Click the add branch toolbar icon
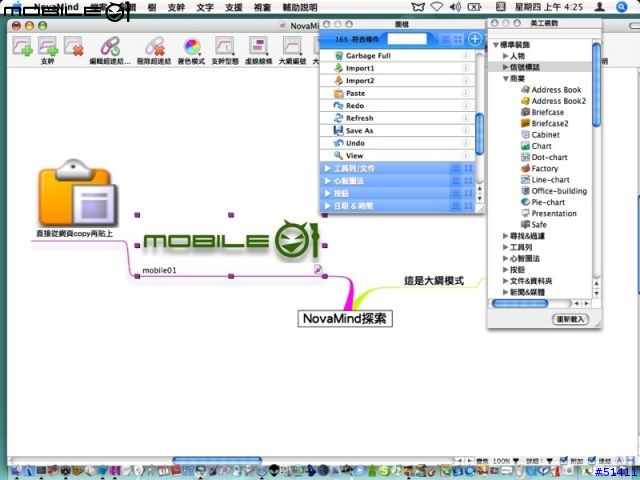Viewport: 640px width, 480px height. pyautogui.click(x=22, y=46)
